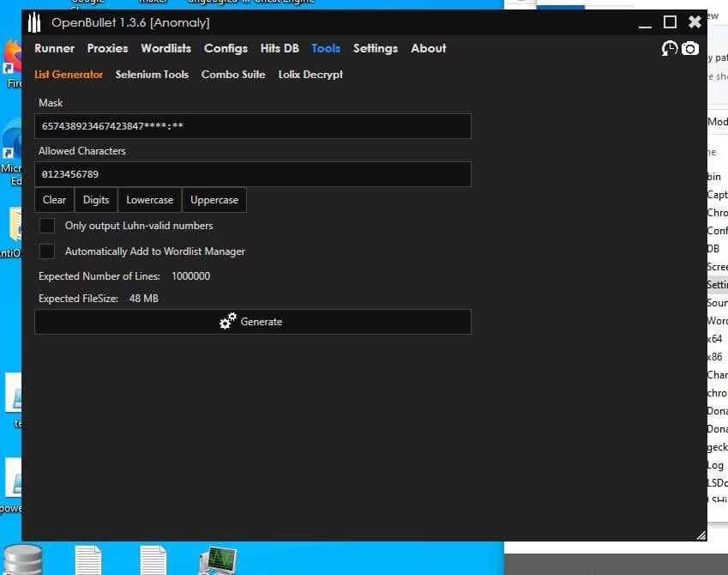This screenshot has height=575, width=728.
Task: Click the clock history icon
Action: pyautogui.click(x=670, y=49)
